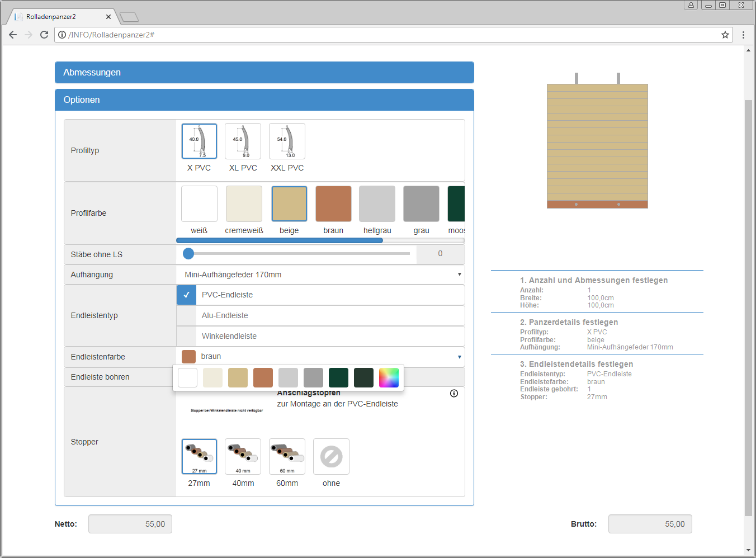Expand the Abmessungen panel header
756x558 pixels.
point(264,73)
